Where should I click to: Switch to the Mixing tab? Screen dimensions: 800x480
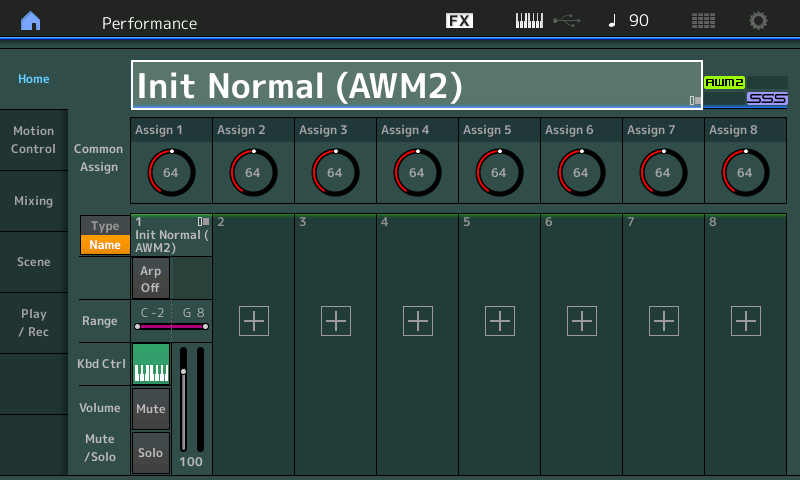pyautogui.click(x=33, y=201)
